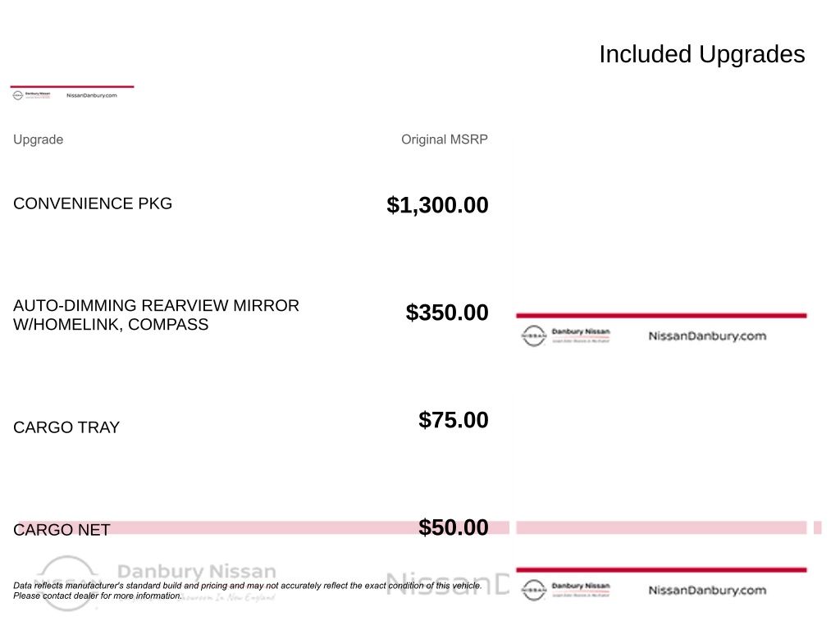Click the Nissan logo beside the $350.00 price
The width and height of the screenshot is (840, 630).
pyautogui.click(x=533, y=336)
